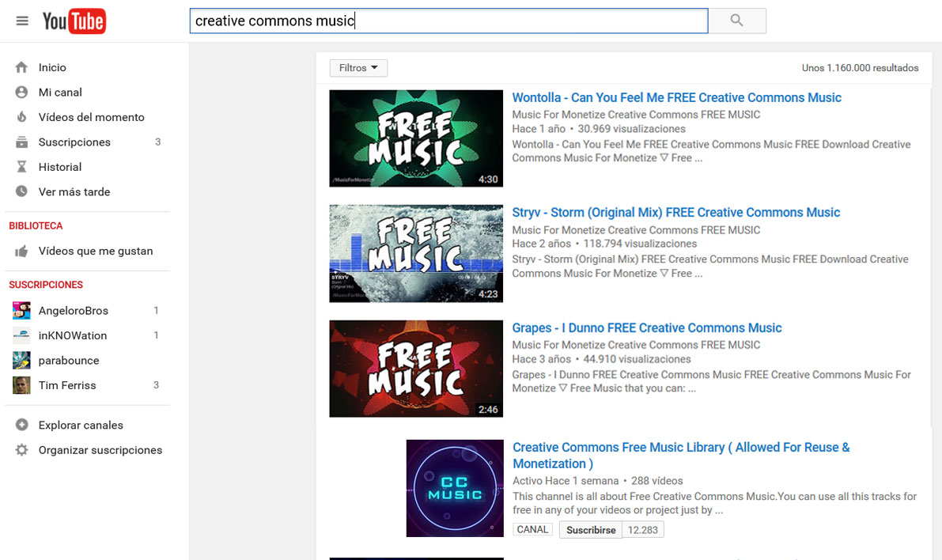Click the Tim Ferriss channel avatar
The width and height of the screenshot is (942, 560).
point(21,385)
